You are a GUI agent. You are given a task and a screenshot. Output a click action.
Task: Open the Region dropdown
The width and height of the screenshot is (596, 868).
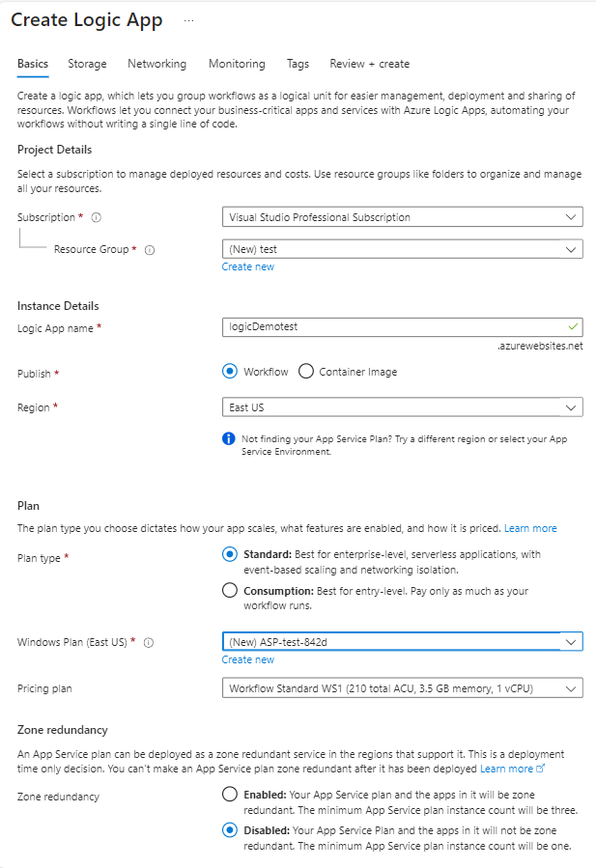tap(402, 407)
